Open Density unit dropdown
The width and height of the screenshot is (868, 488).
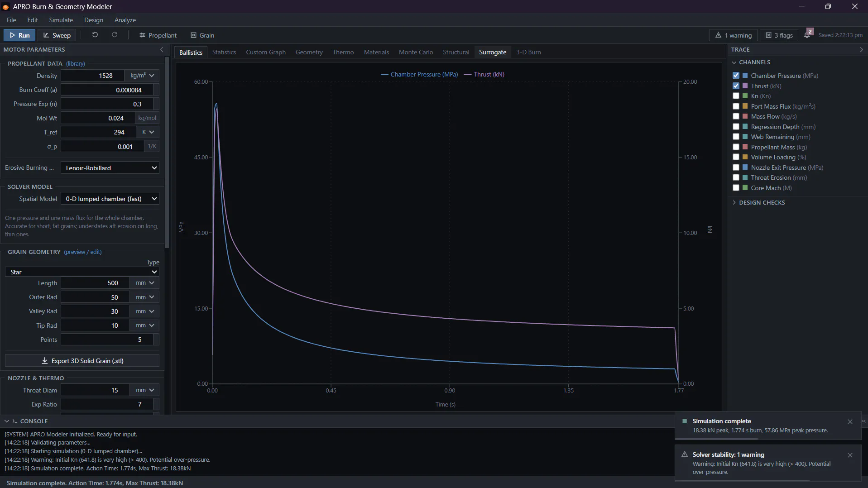click(x=142, y=76)
